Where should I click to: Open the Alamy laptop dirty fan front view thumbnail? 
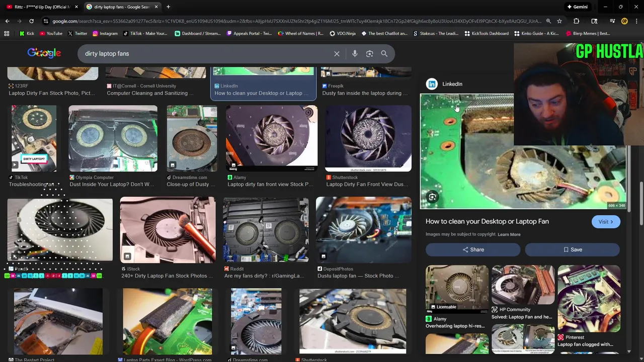272,139
